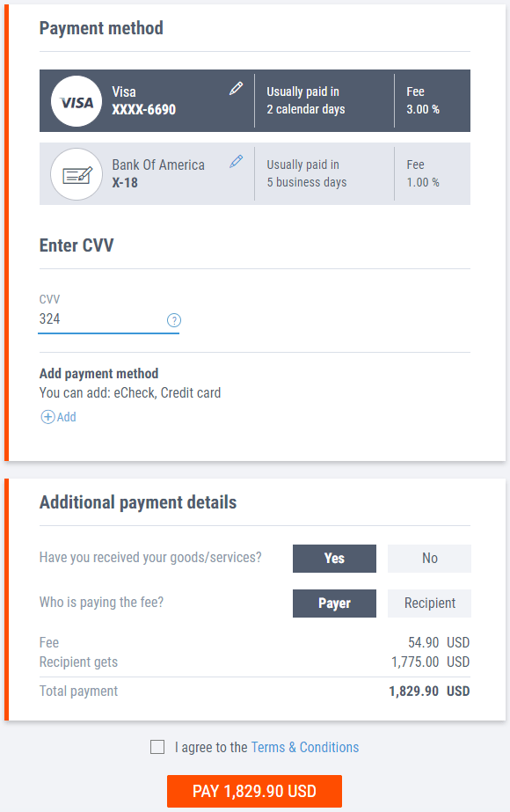The width and height of the screenshot is (510, 812).
Task: Click the plus icon to add payment method
Action: 46,416
